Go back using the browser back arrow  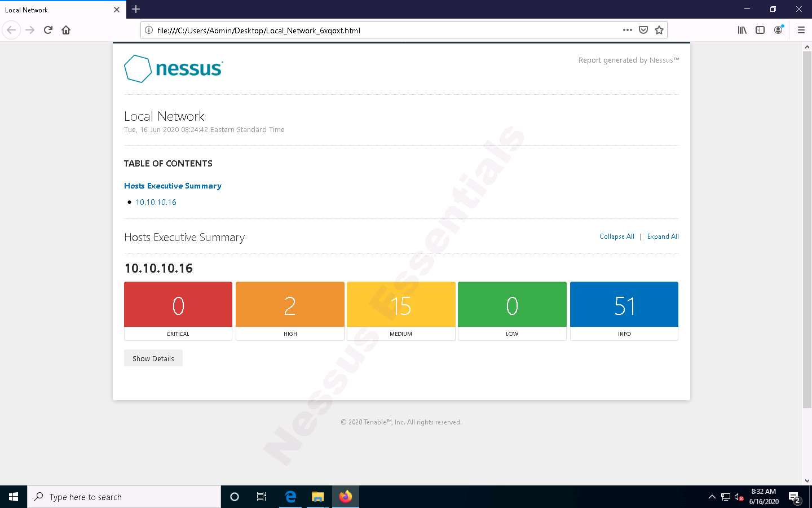(11, 30)
